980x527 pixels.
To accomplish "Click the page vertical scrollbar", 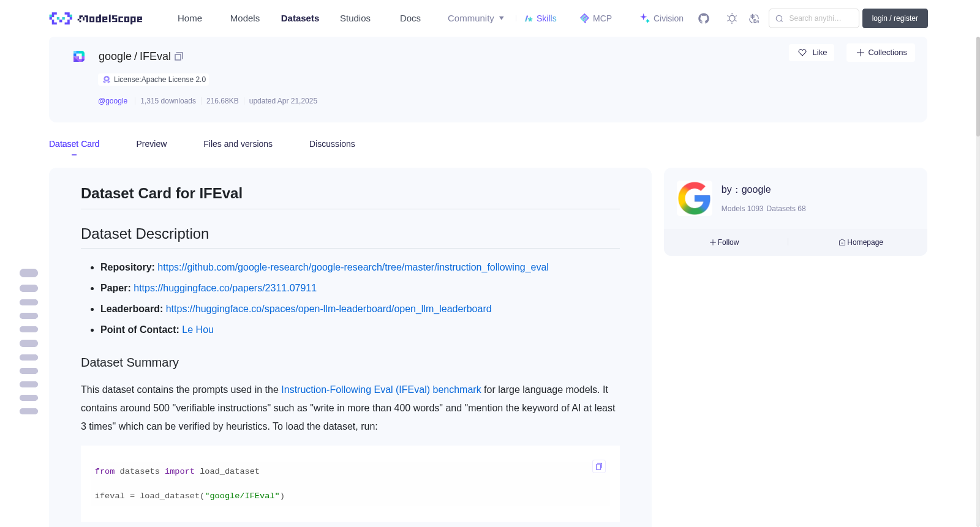I will pos(978,86).
